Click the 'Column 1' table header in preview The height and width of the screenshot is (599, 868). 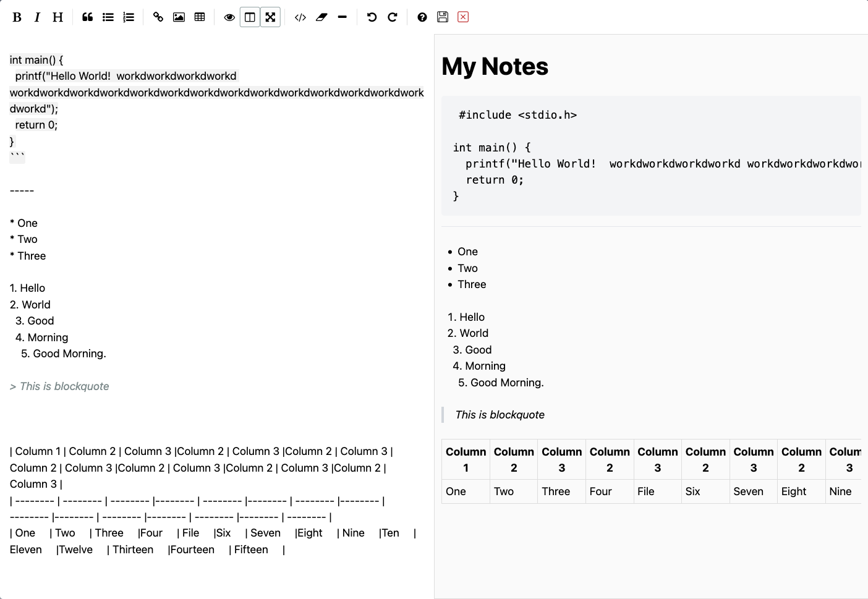(466, 460)
